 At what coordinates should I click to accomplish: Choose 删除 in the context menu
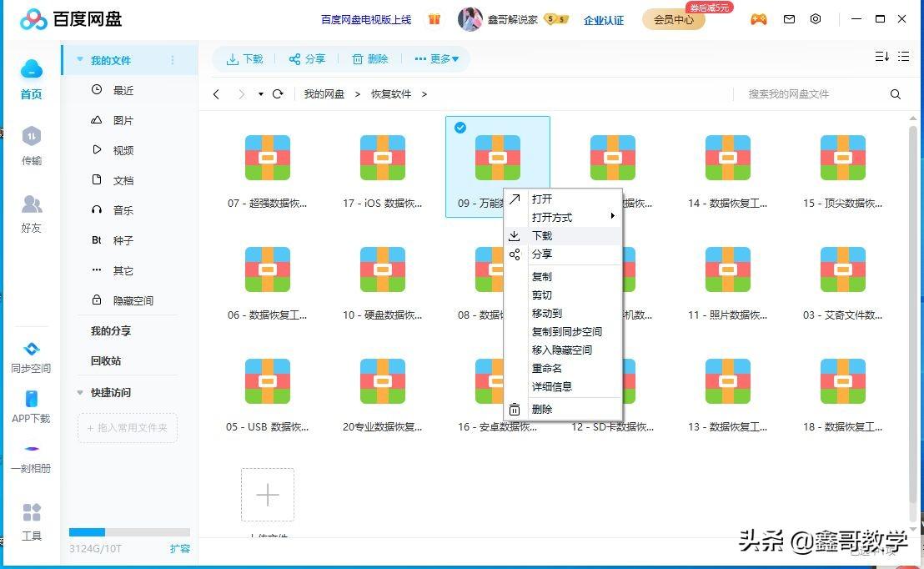pos(563,409)
